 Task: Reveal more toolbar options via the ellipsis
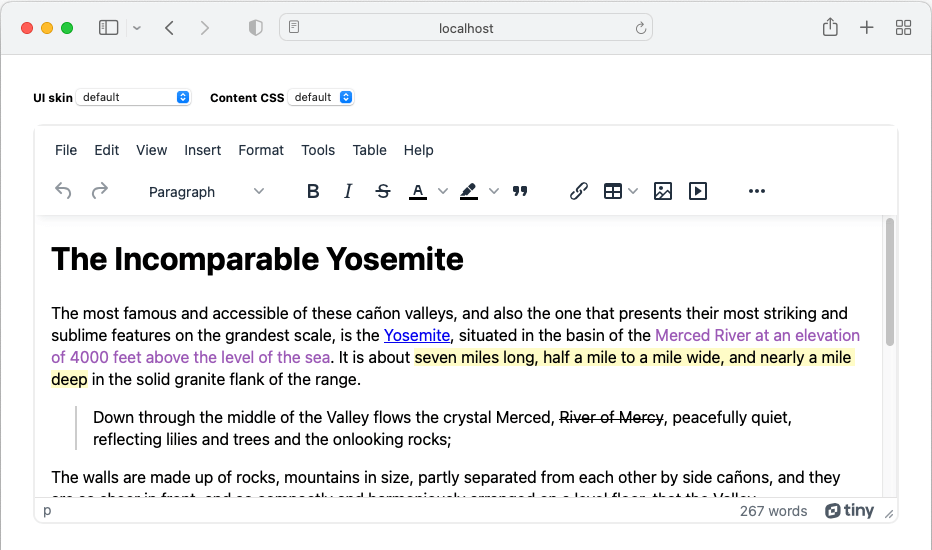757,191
